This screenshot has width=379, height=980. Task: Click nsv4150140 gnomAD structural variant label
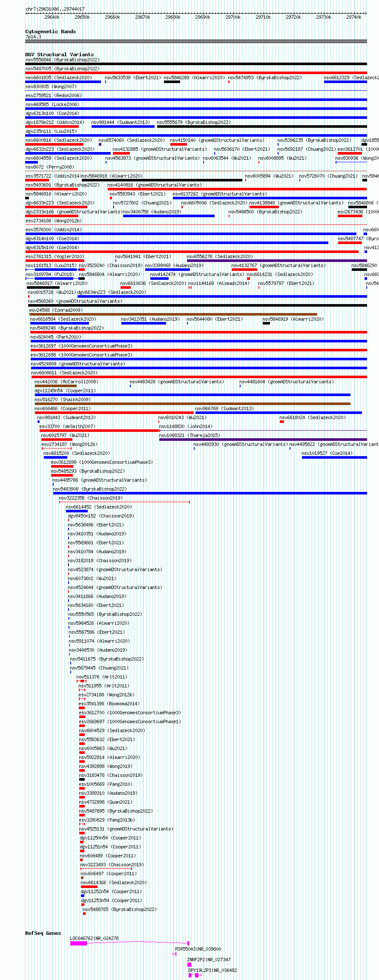pyautogui.click(x=217, y=140)
